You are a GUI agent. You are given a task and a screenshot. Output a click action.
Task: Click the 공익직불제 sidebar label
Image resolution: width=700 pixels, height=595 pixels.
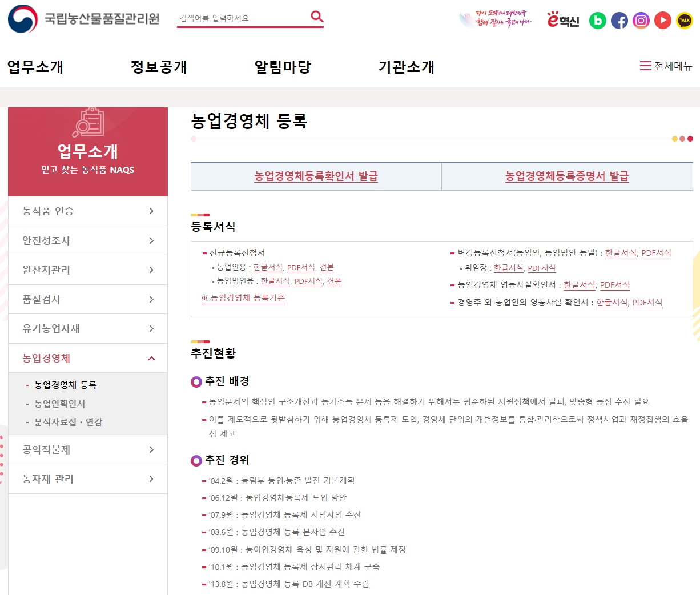click(46, 449)
